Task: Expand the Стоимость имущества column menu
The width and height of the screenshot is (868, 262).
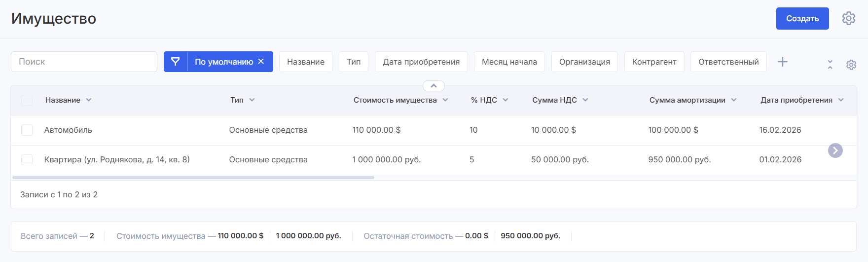Action: coord(445,100)
